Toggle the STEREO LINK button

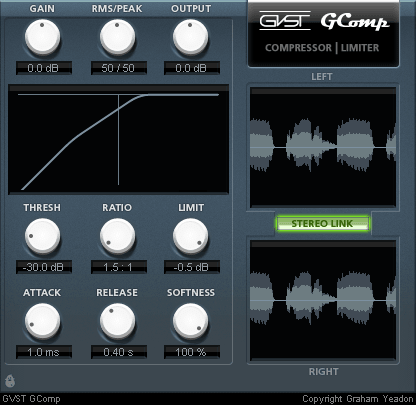[x=322, y=223]
